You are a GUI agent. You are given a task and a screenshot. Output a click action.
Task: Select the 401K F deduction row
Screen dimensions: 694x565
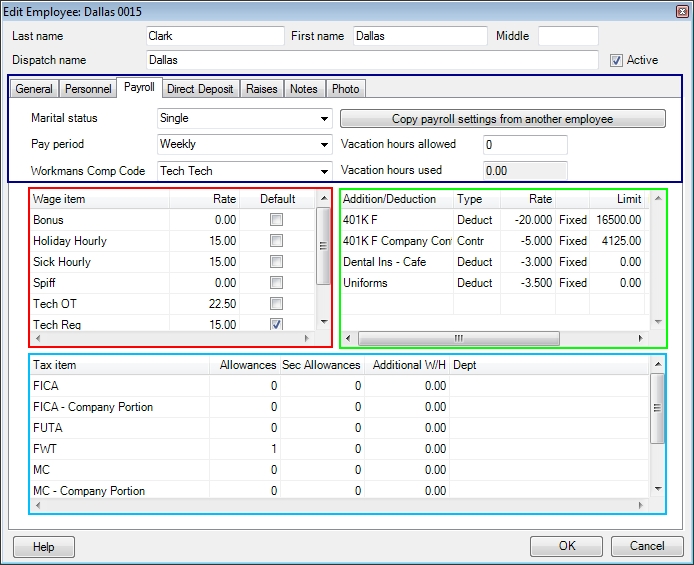click(493, 219)
